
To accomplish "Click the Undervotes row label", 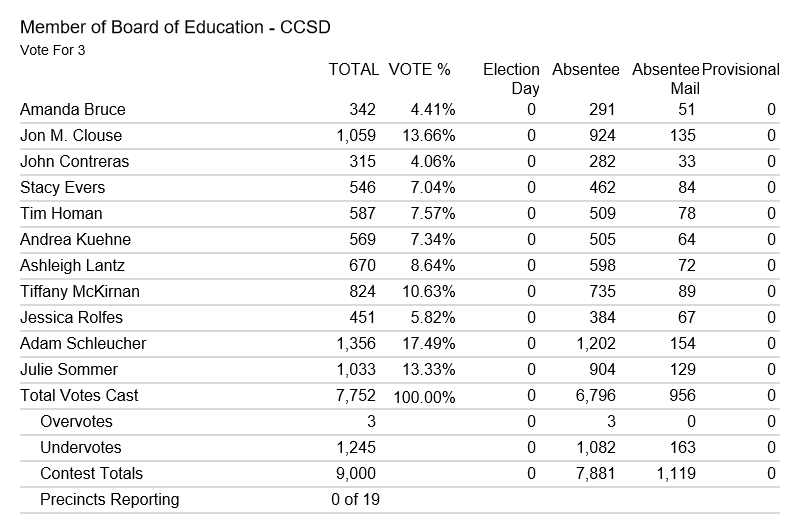I will 79,448.
